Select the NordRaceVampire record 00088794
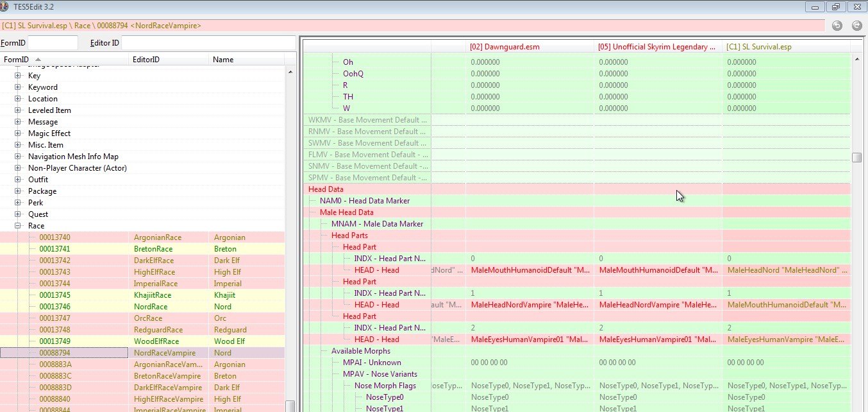 142,353
